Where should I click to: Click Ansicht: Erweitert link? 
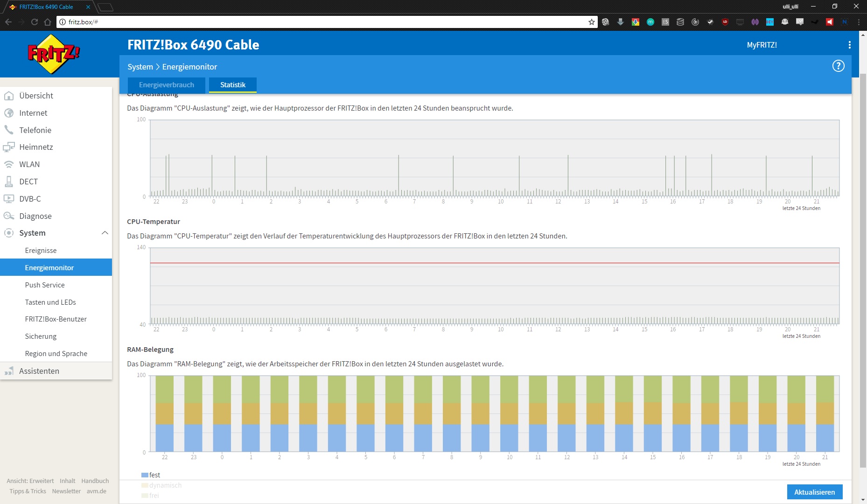point(30,481)
